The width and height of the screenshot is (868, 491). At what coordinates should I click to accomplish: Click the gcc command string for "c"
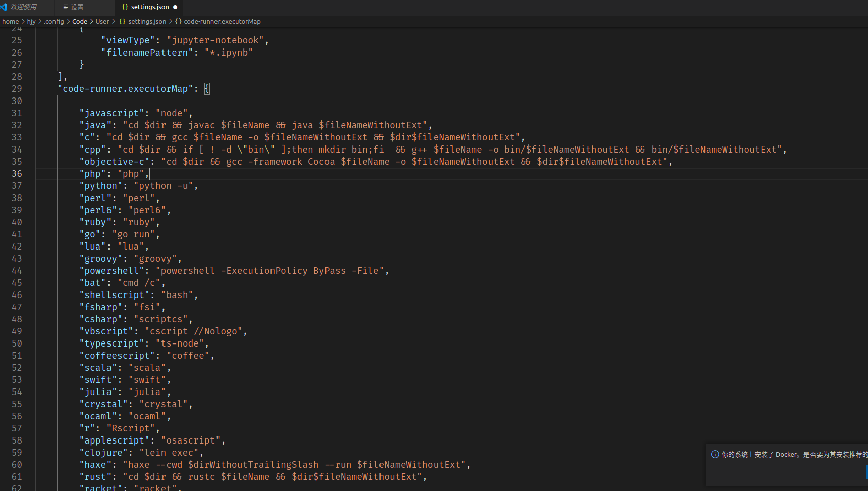coord(313,137)
